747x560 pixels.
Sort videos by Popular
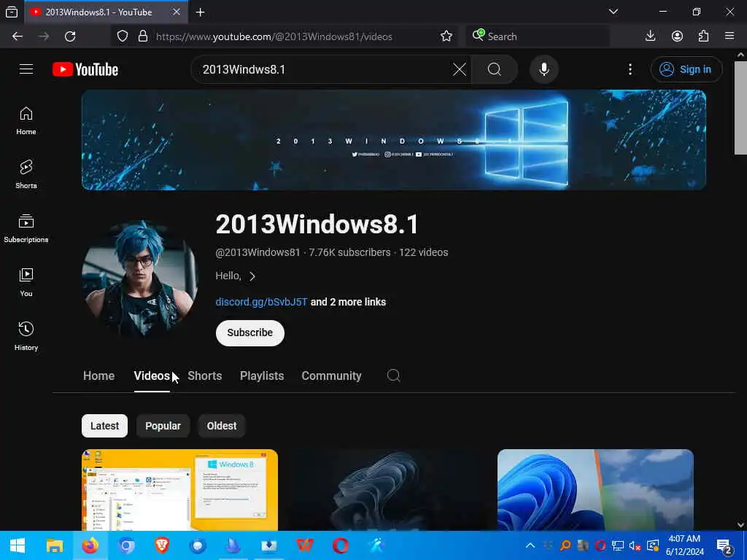coord(163,426)
